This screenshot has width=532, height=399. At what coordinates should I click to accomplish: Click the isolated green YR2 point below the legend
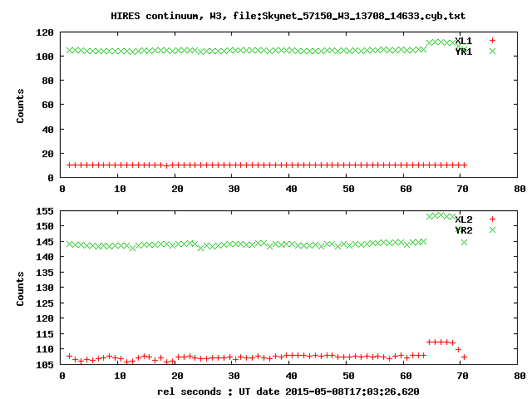coord(464,242)
